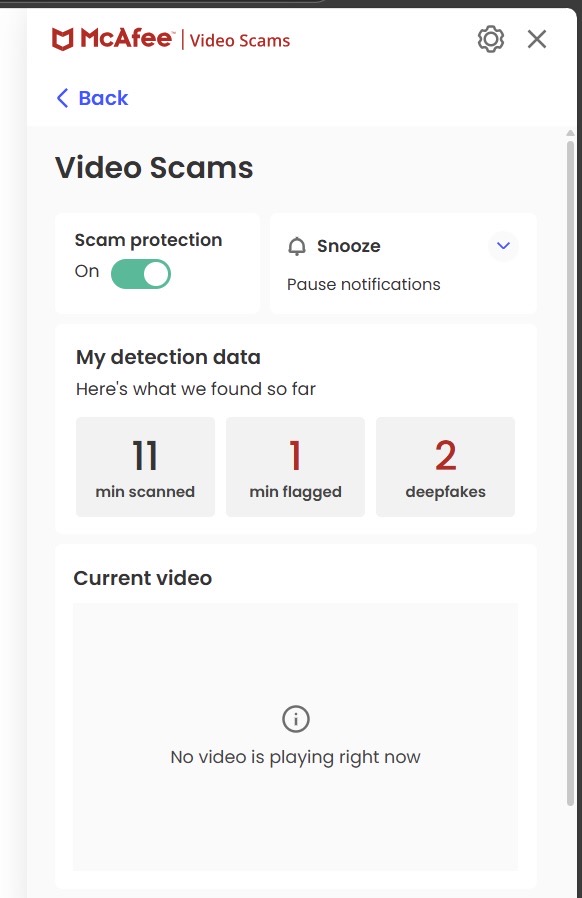Click the Snooze bell icon
The height and width of the screenshot is (898, 582).
[297, 246]
